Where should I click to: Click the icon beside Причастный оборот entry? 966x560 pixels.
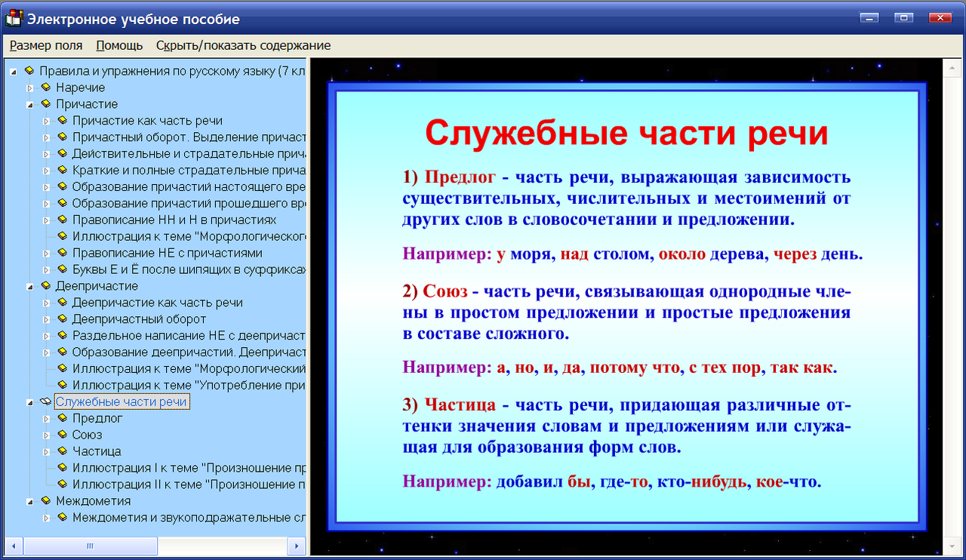click(62, 137)
